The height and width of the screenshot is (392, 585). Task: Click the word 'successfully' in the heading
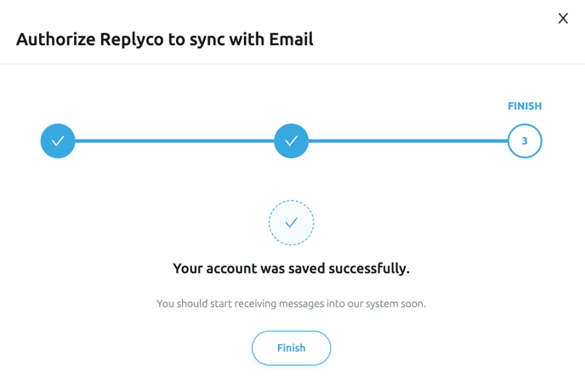tap(367, 269)
